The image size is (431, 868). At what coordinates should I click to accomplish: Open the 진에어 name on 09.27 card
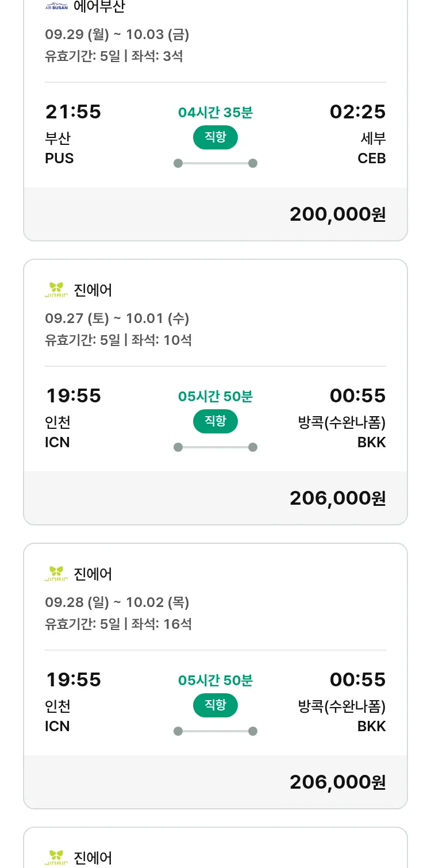[x=93, y=290]
